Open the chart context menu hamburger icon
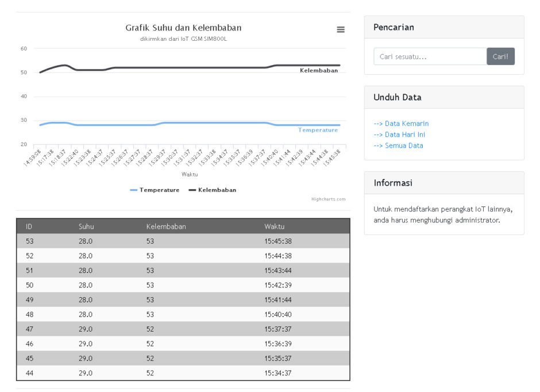Screen dimensions: 540x392 coord(341,30)
